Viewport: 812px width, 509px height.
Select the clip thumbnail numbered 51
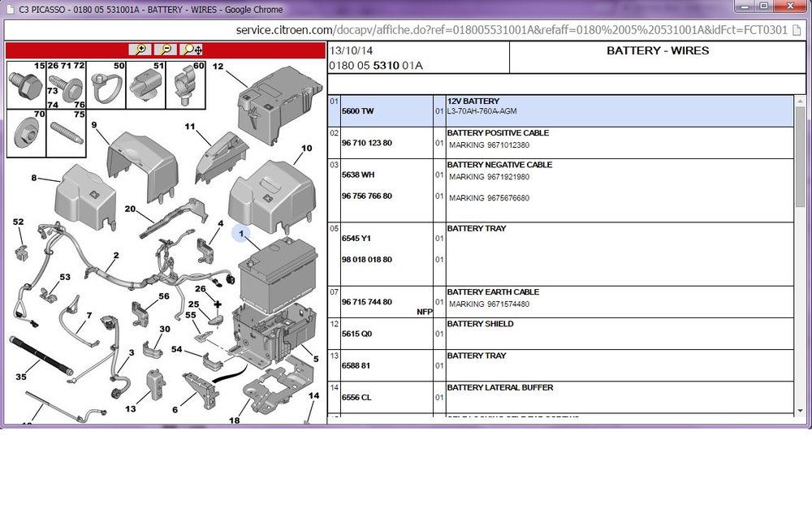146,85
